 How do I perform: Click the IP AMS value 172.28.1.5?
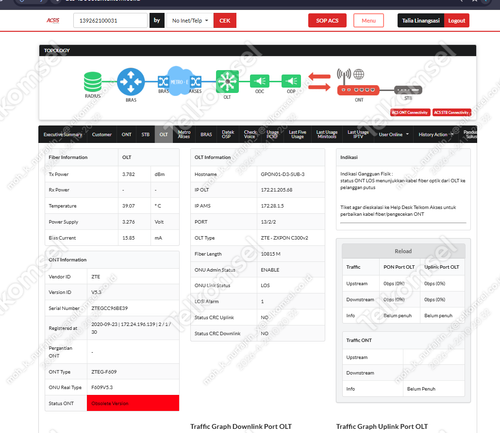coord(272,206)
